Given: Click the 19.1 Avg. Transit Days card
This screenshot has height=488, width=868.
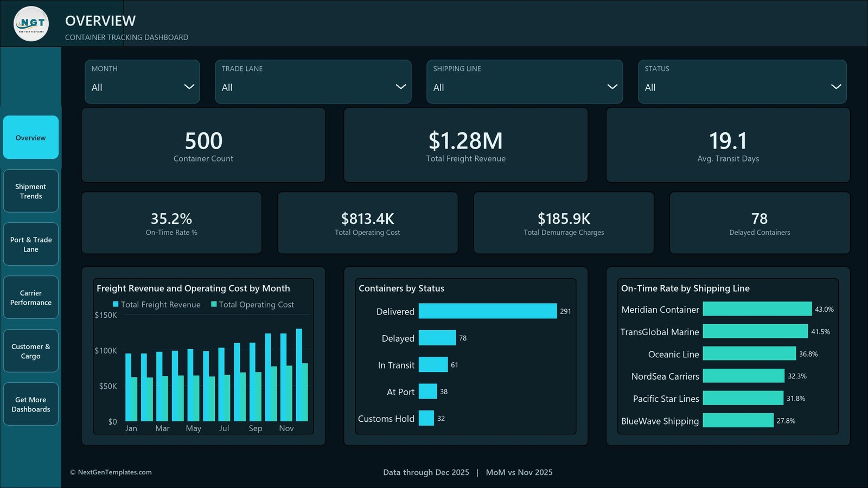Looking at the screenshot, I should 728,145.
